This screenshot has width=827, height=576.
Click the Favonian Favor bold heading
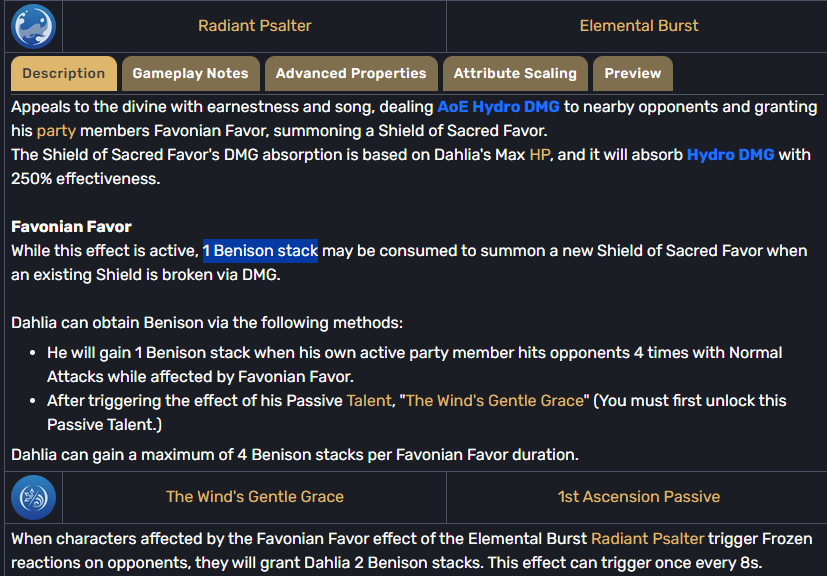(71, 227)
